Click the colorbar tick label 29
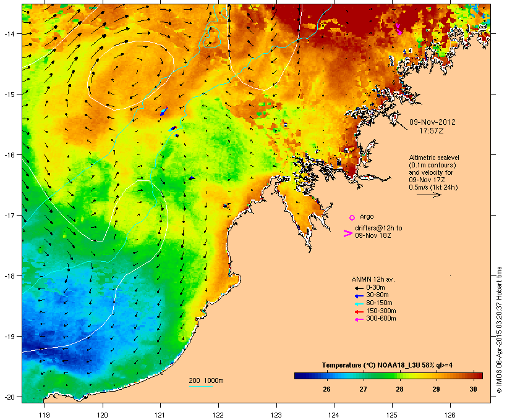Viewport: 507px width, 420px height. click(x=436, y=389)
